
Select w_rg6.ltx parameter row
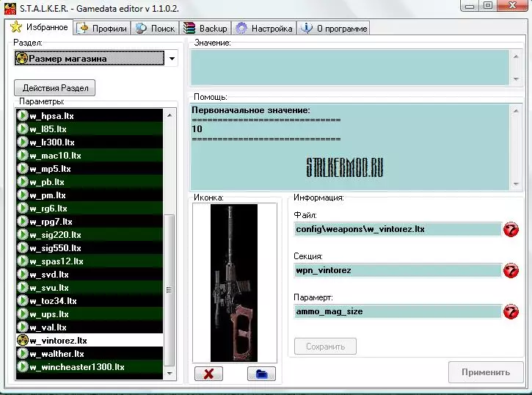tap(90, 209)
